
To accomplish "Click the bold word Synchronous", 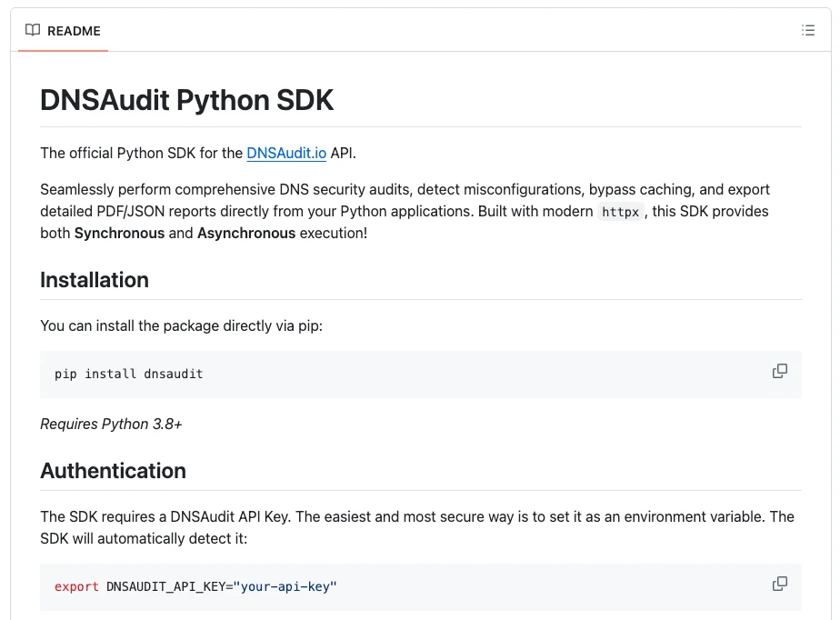I will click(x=119, y=233).
